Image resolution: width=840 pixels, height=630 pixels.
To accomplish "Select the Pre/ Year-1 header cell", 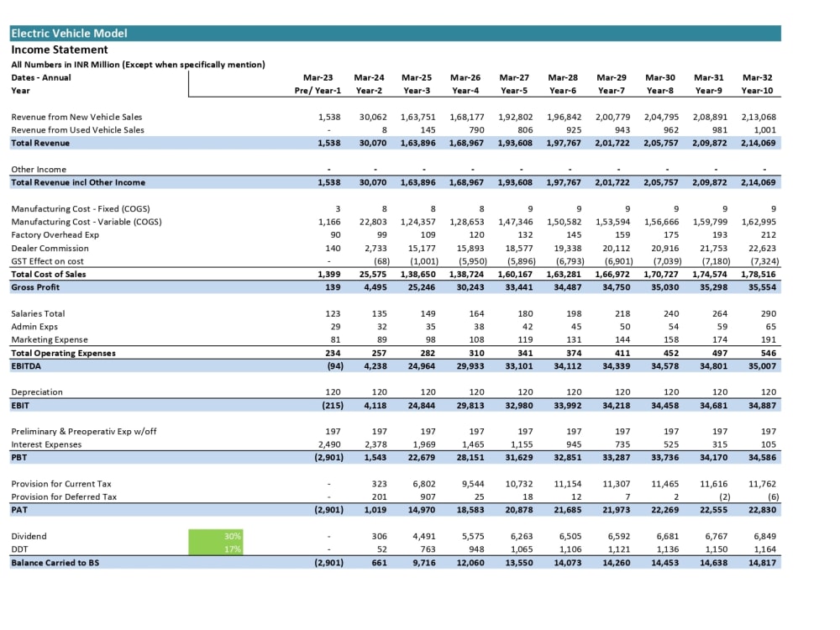I will [318, 91].
